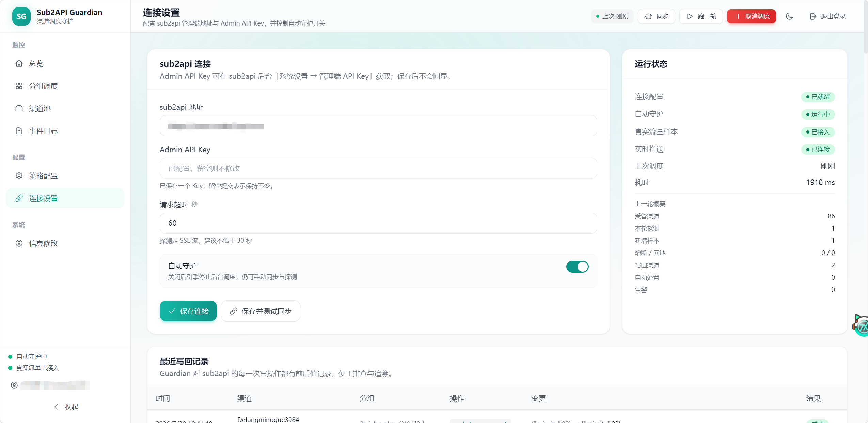Click the floating assistant icon at right edge

point(861,326)
